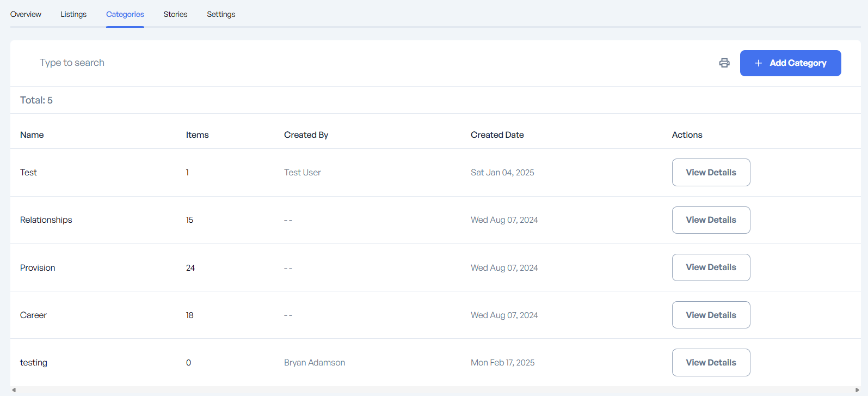View details of the Relationships category

[x=711, y=220]
